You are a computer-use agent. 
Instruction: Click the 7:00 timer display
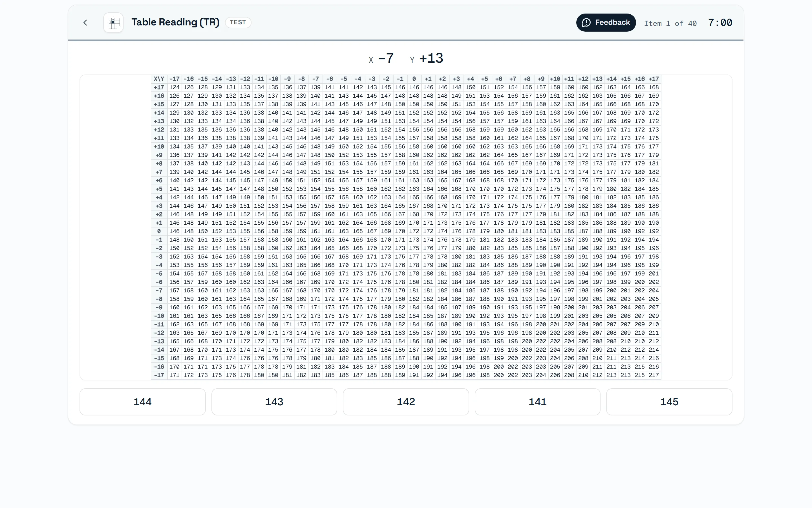(720, 23)
